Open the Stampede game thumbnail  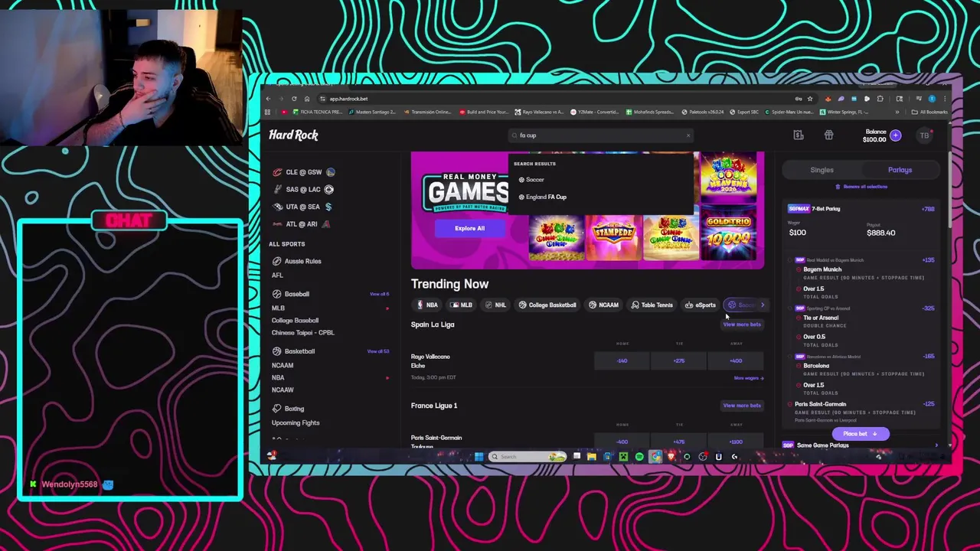[x=613, y=238]
